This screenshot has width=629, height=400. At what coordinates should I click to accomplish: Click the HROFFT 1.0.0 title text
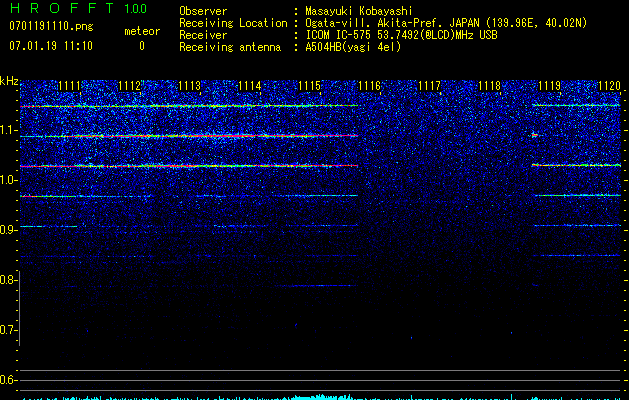(x=78, y=8)
